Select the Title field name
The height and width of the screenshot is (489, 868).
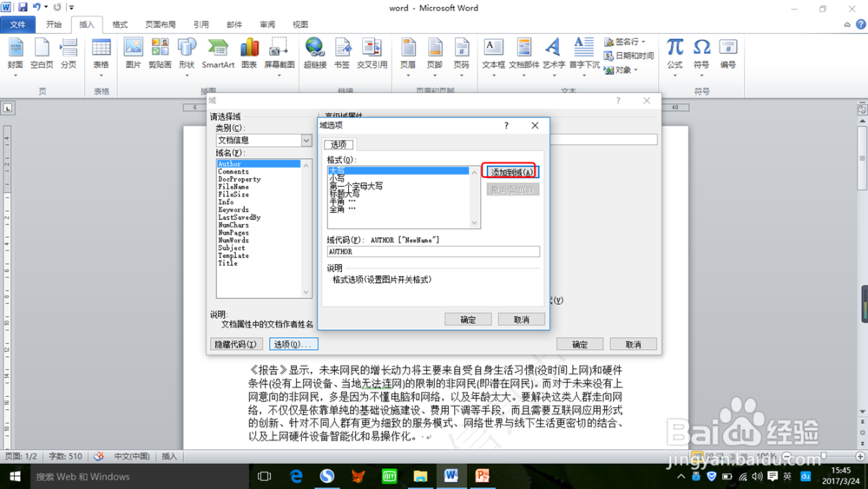tap(227, 263)
